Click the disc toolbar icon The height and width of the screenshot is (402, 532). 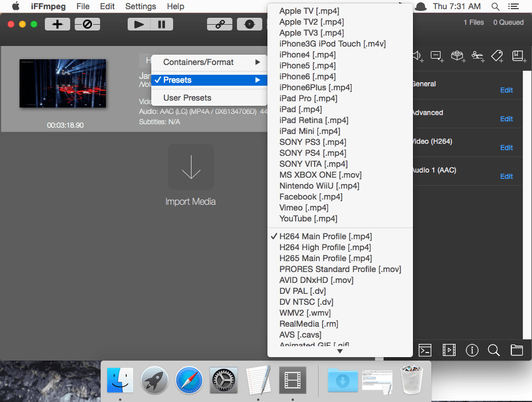(250, 24)
